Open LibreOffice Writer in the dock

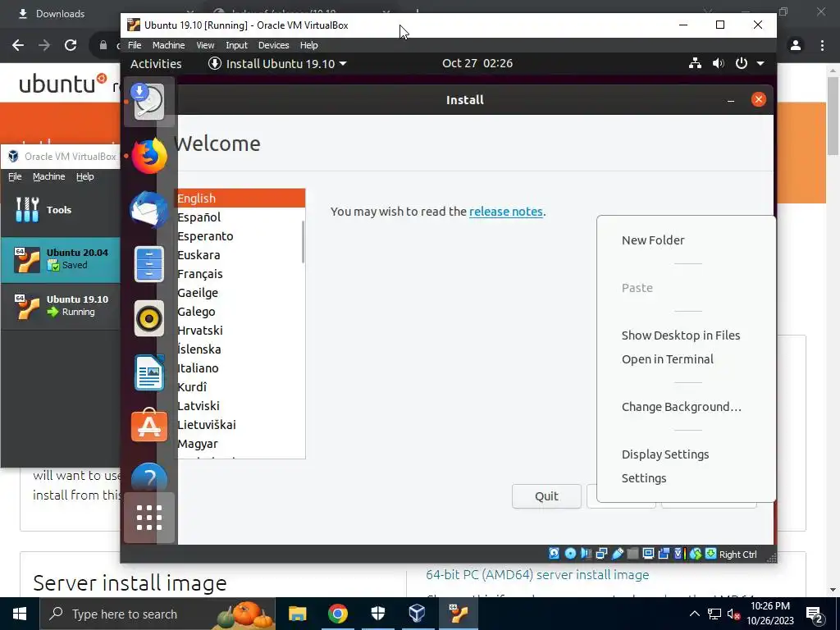pos(149,373)
